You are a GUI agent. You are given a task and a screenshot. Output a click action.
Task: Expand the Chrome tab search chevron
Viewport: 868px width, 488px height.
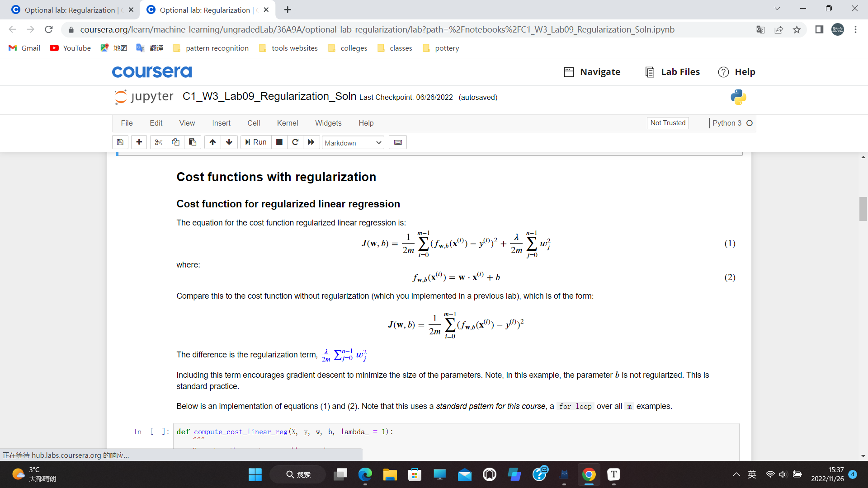click(778, 8)
